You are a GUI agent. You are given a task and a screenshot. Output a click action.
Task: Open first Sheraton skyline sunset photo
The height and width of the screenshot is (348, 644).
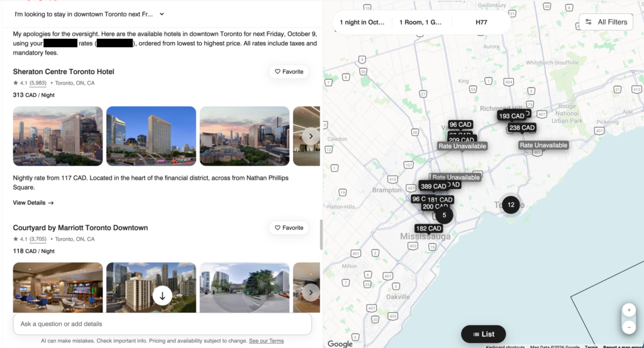point(58,136)
